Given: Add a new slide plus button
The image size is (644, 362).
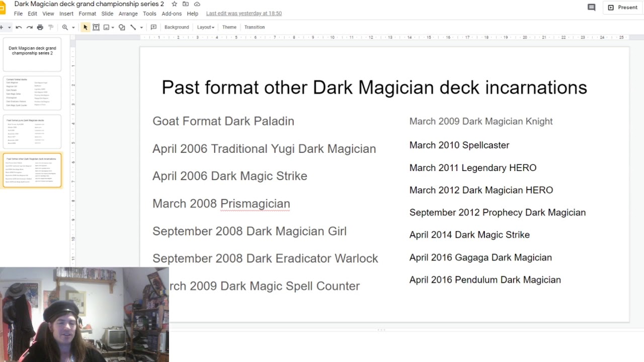Looking at the screenshot, I should (2, 27).
